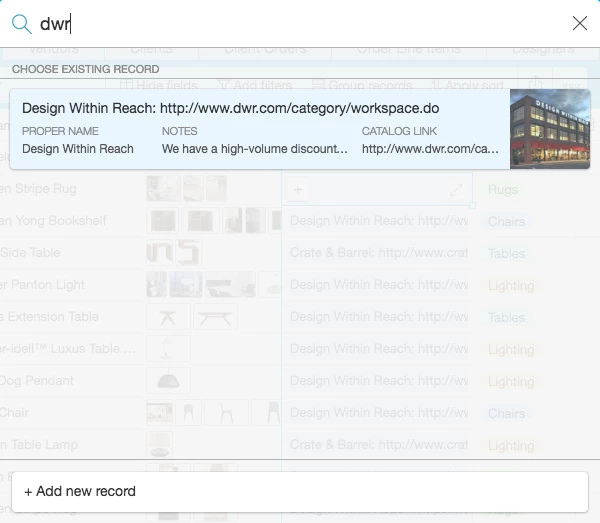This screenshot has width=600, height=523.
Task: Open the Order Line Items tab
Action: [409, 50]
